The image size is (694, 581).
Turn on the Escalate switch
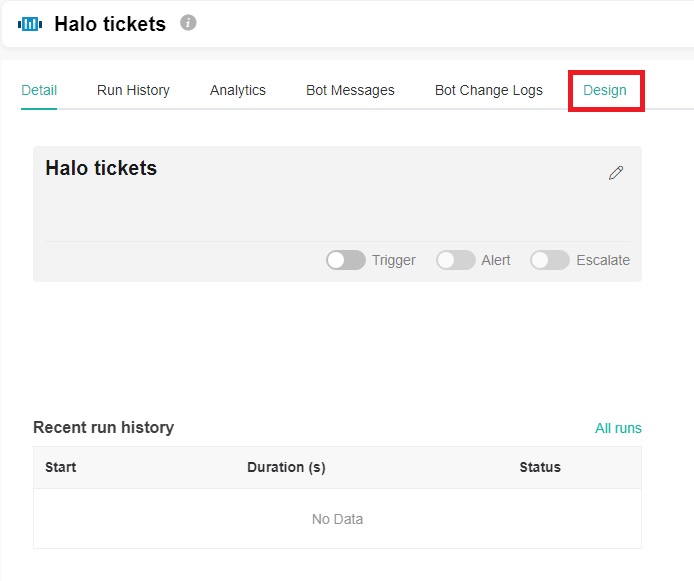pos(550,260)
